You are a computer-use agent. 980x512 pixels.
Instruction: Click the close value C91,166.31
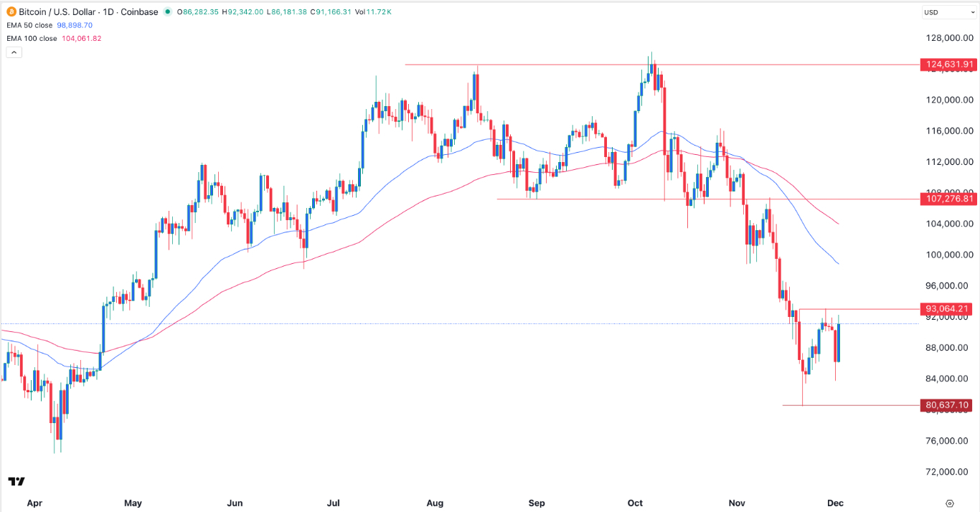pos(331,11)
